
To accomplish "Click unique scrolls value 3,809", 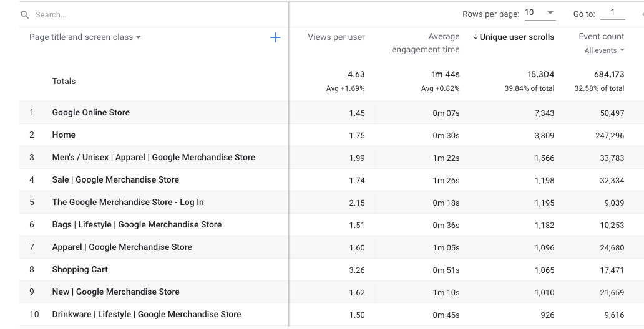I will click(x=544, y=136).
